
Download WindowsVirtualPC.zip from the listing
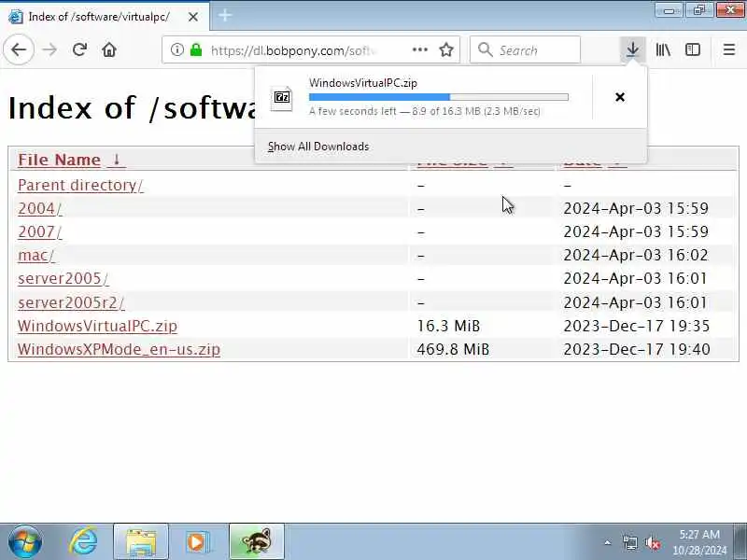tap(97, 326)
